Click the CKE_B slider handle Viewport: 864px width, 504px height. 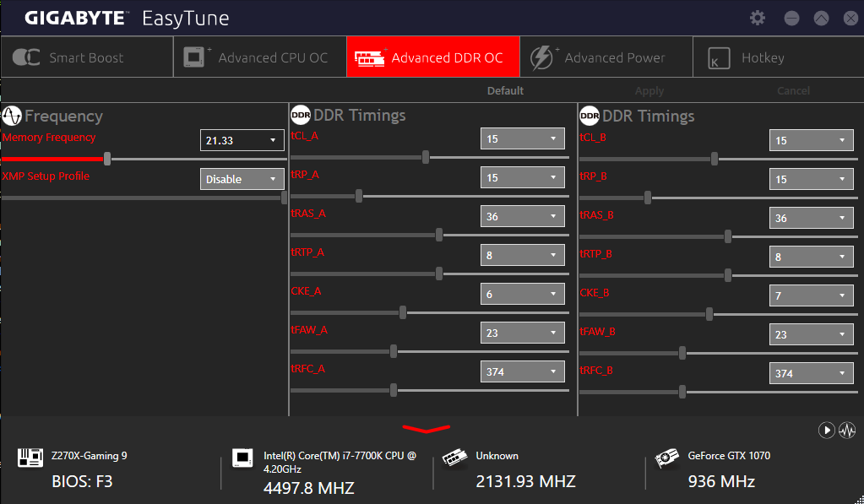pos(709,315)
